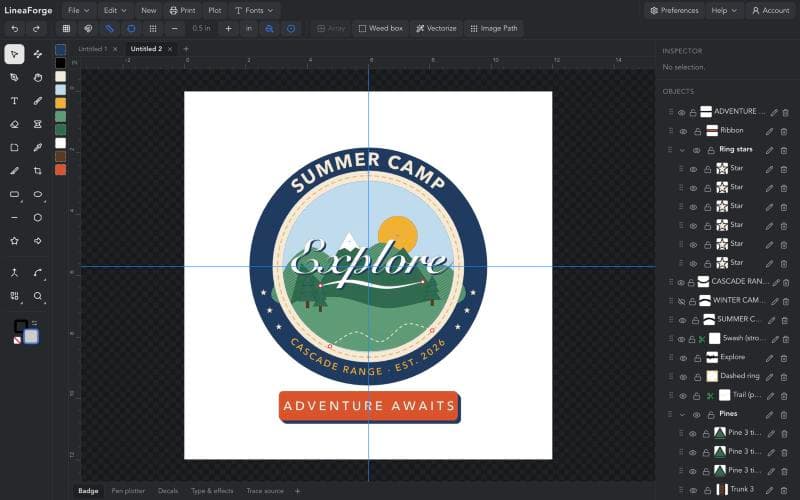Pick the orange-red palette swatch
Screen dimensions: 800x500
(x=60, y=170)
